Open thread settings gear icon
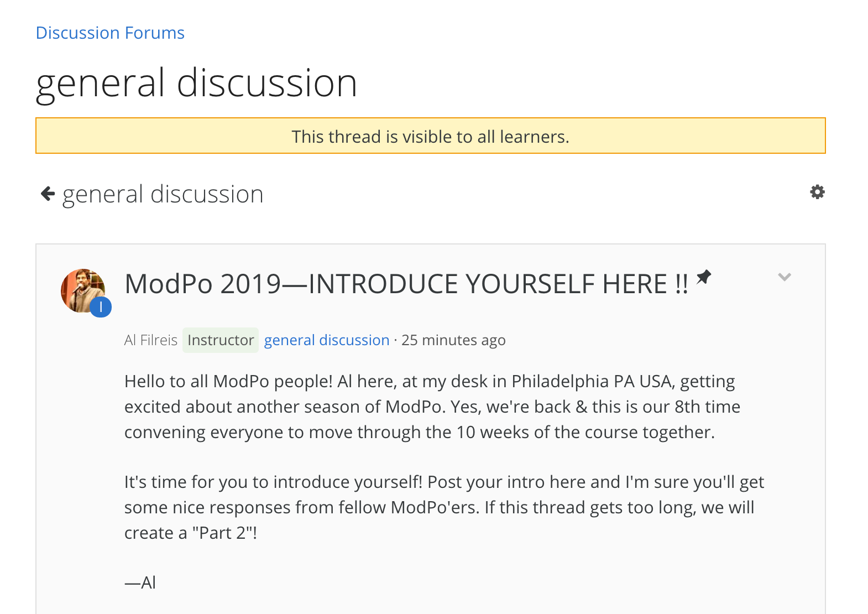The width and height of the screenshot is (868, 614). [817, 192]
